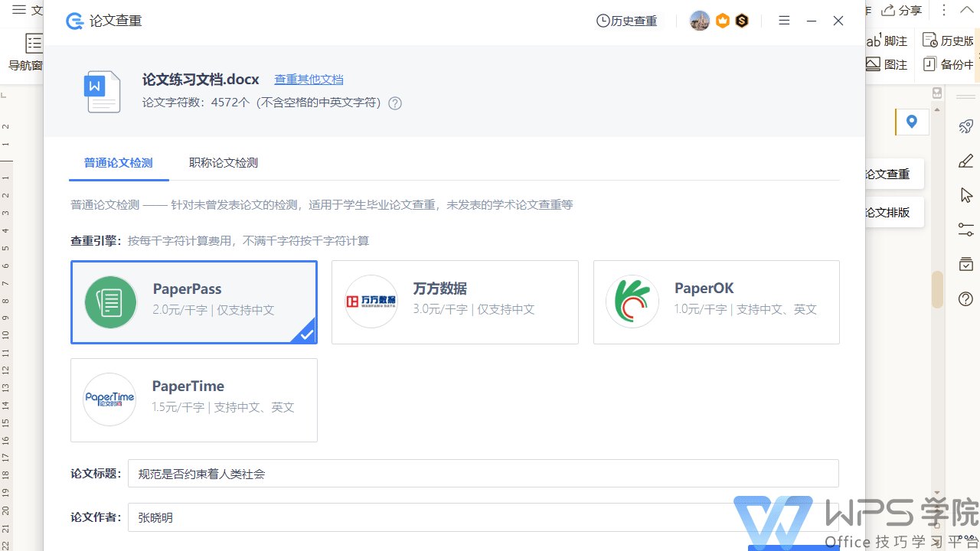980x551 pixels.
Task: Open the dialog hamburger menu
Action: coord(784,21)
